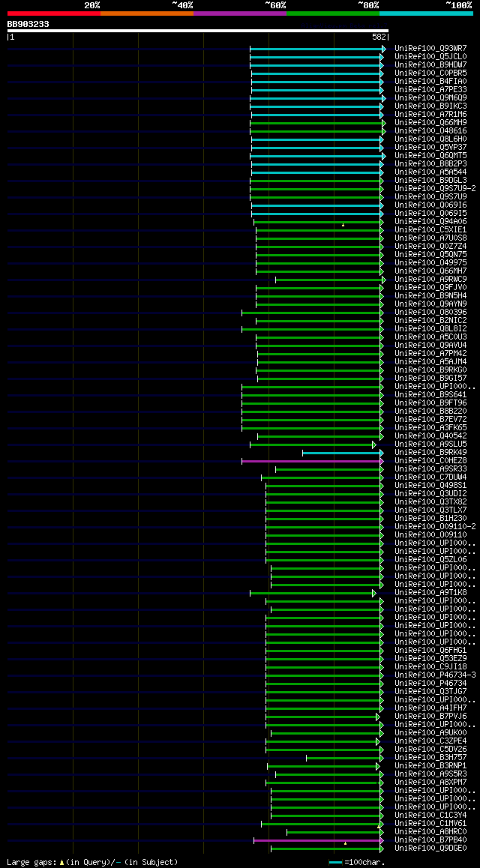Image resolution: width=480 pixels, height=868 pixels.
Task: Select the UniRef100_A7R1M6 label
Action: [x=430, y=115]
